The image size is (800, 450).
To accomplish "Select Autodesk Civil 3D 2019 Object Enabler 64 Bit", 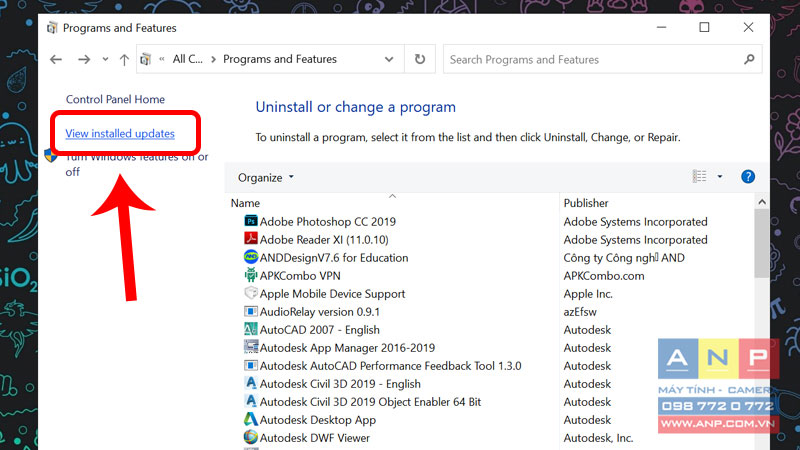I will pyautogui.click(x=370, y=402).
